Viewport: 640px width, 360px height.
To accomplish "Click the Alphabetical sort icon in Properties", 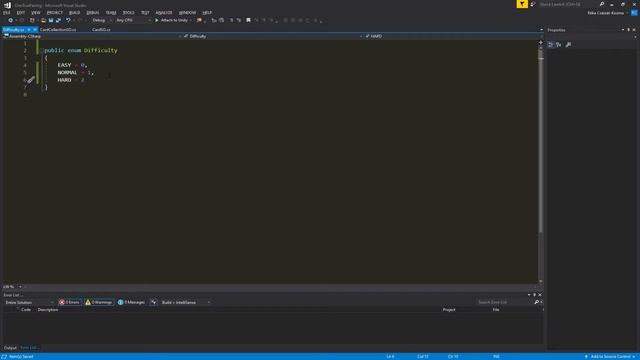I will [x=559, y=44].
